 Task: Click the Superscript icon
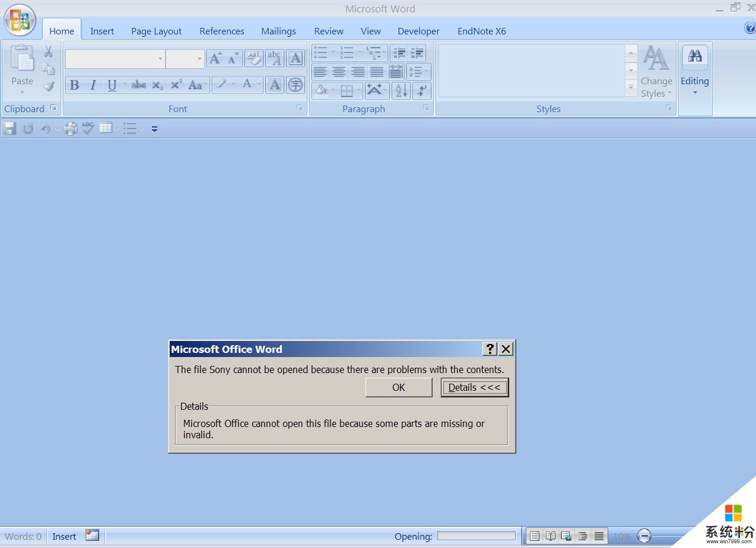tap(176, 85)
